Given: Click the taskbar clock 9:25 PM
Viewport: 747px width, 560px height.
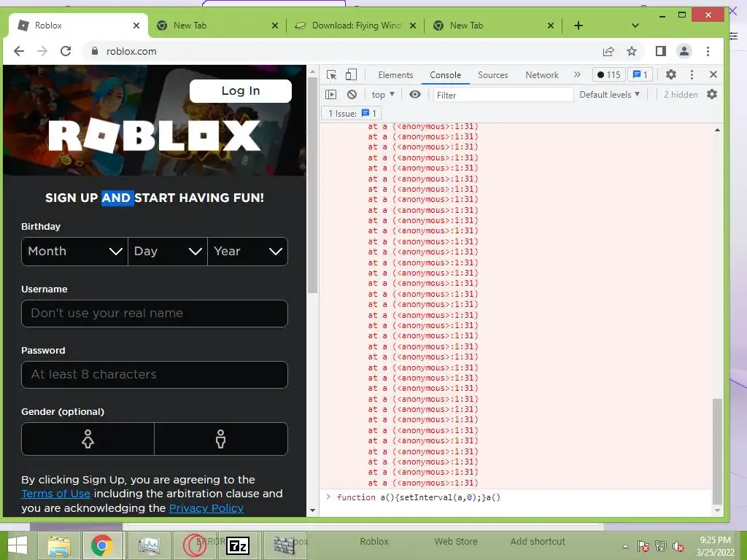Looking at the screenshot, I should [x=715, y=540].
